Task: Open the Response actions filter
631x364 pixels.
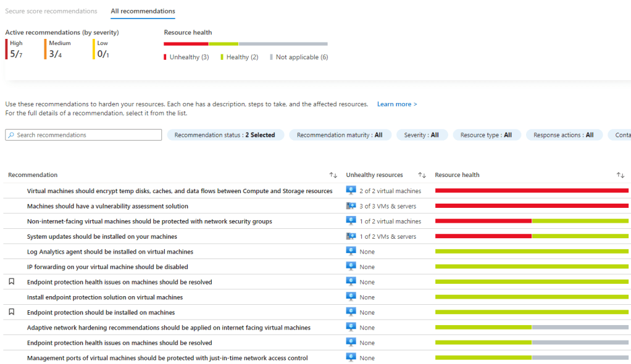Action: (x=563, y=135)
